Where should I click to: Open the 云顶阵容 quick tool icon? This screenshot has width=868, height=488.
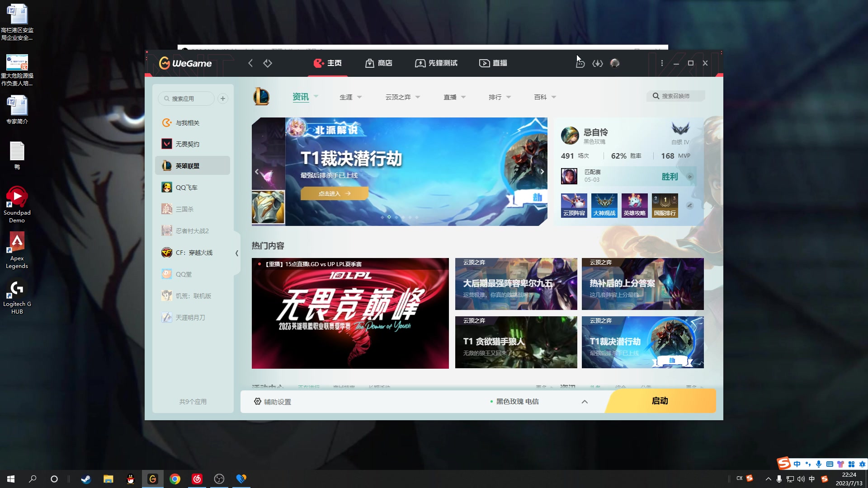tap(574, 205)
